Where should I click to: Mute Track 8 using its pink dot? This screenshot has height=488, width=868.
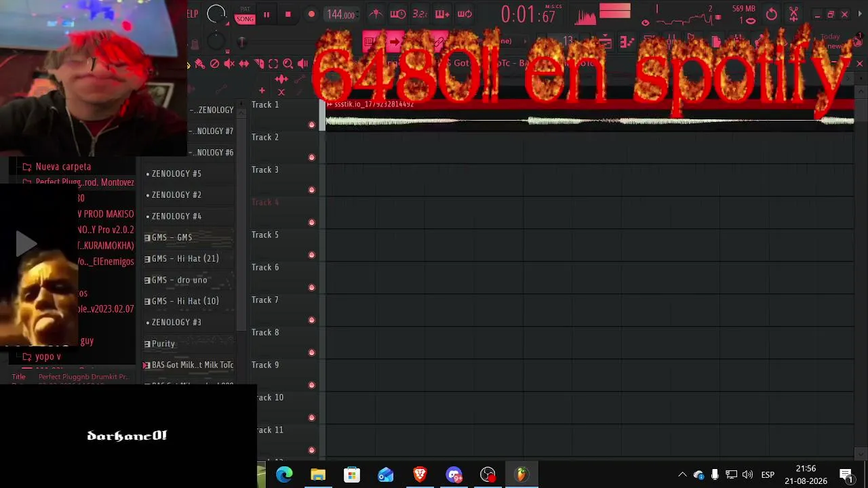point(312,352)
